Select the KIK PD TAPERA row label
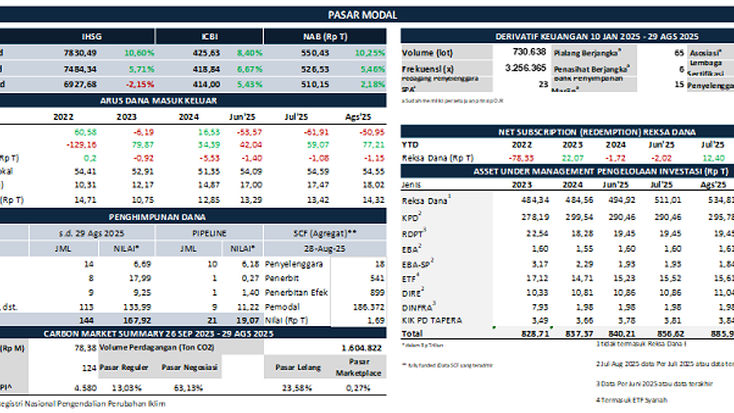 [432, 321]
